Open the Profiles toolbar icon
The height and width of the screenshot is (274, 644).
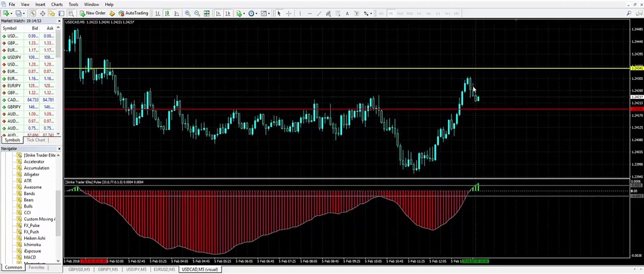tap(19, 13)
